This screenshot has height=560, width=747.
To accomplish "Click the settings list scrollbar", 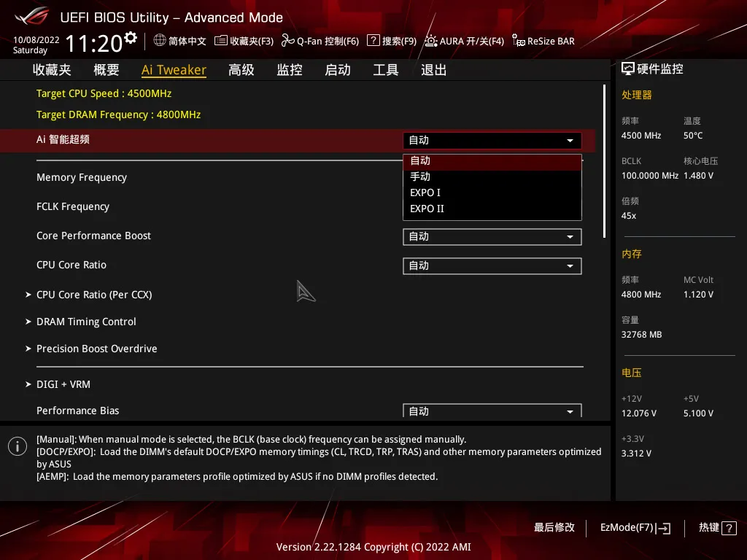I will [x=604, y=161].
